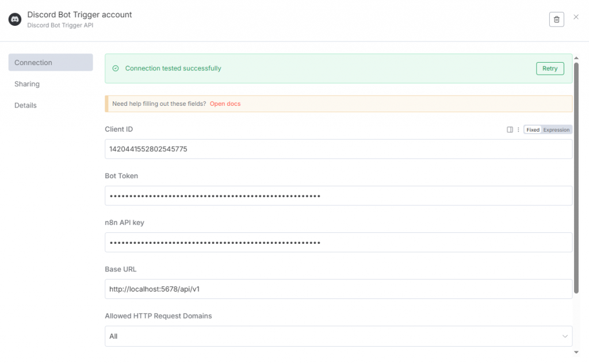This screenshot has width=589, height=364.
Task: Delete credential with trash icon
Action: (556, 20)
